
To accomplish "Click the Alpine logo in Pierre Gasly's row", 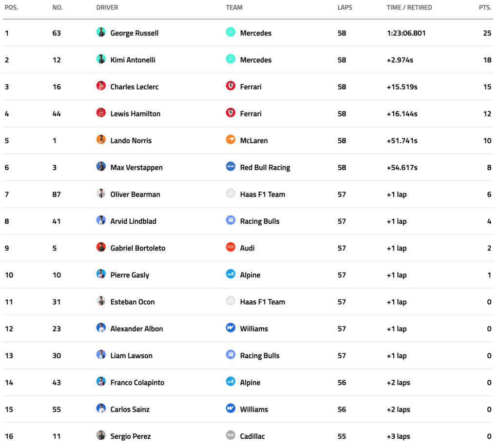I will point(230,274).
